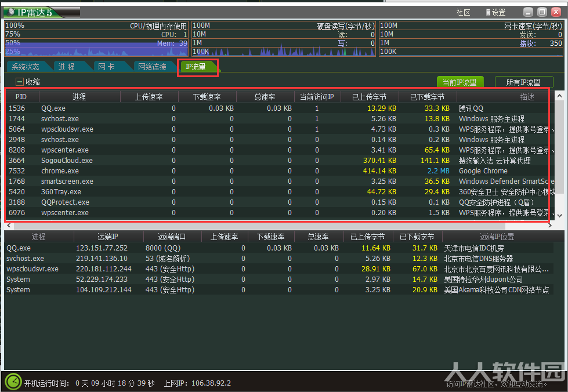Select the QQProtect.exe row
Viewport: 568px width, 392px height.
pyautogui.click(x=278, y=202)
